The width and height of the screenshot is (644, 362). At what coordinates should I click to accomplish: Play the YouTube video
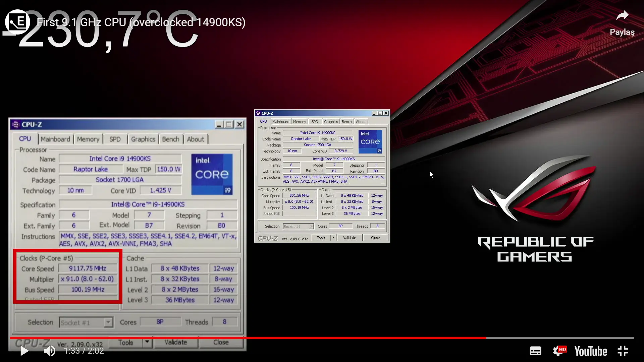(24, 351)
